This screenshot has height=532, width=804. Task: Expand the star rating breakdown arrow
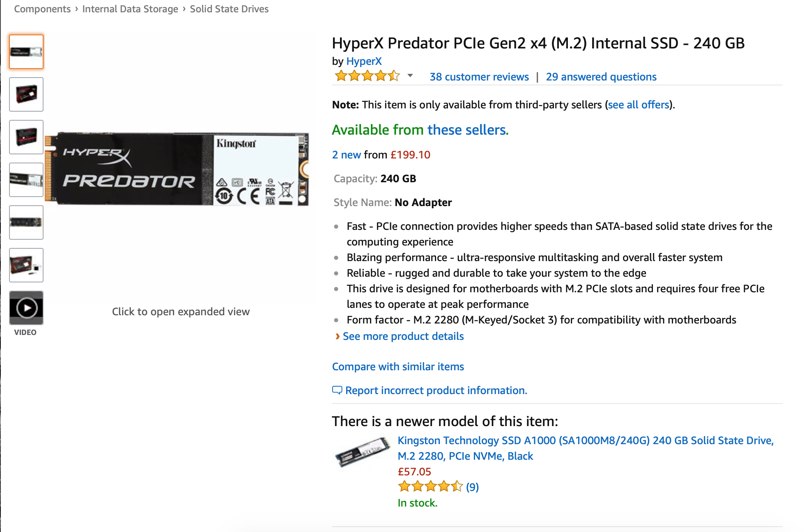click(410, 76)
